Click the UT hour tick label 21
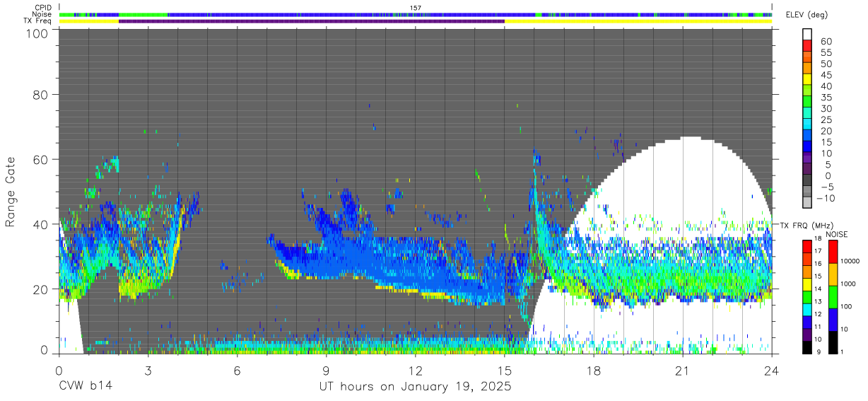Screen dimensions: 868x401 pos(682,370)
